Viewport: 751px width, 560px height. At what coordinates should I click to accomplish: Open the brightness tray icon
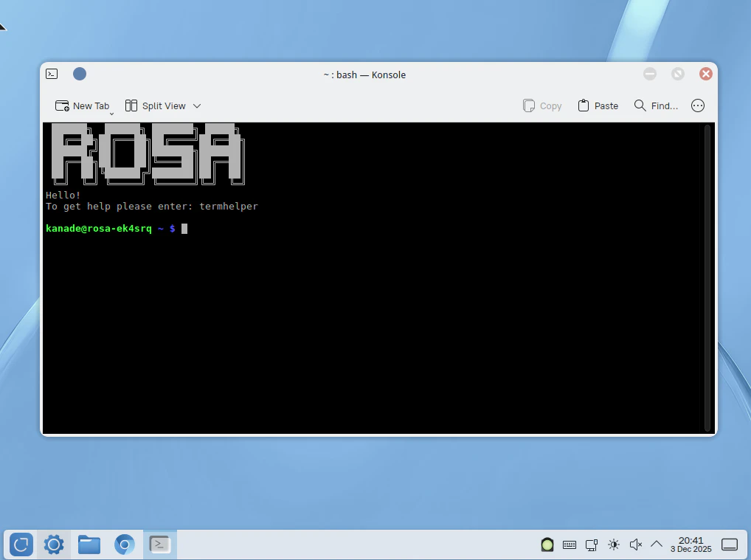click(614, 545)
